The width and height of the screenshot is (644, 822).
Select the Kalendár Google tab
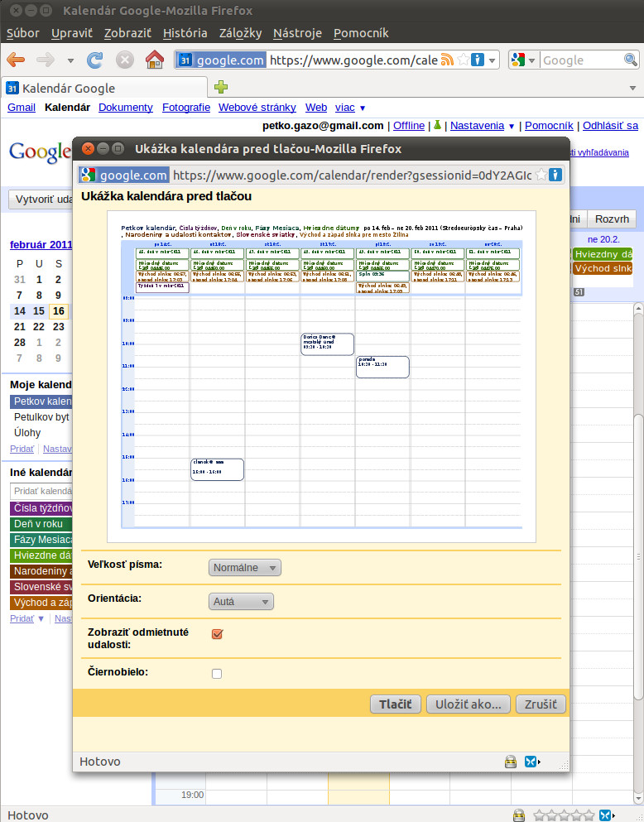point(104,88)
